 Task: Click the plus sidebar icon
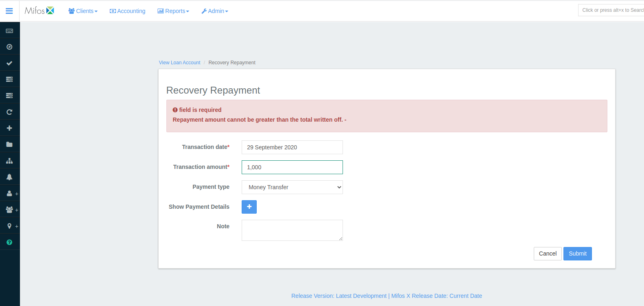coord(9,128)
